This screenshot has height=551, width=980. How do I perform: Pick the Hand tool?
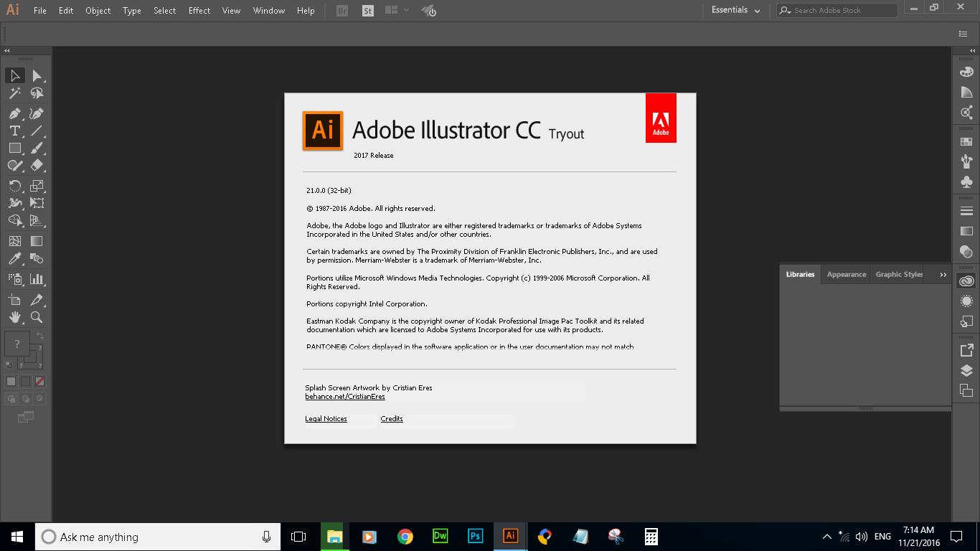(x=15, y=317)
